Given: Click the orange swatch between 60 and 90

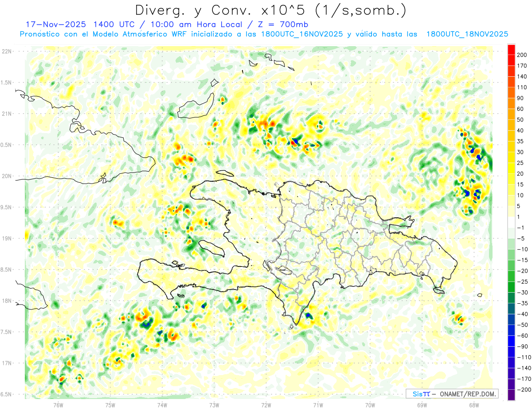Looking at the screenshot, I should pyautogui.click(x=511, y=103).
